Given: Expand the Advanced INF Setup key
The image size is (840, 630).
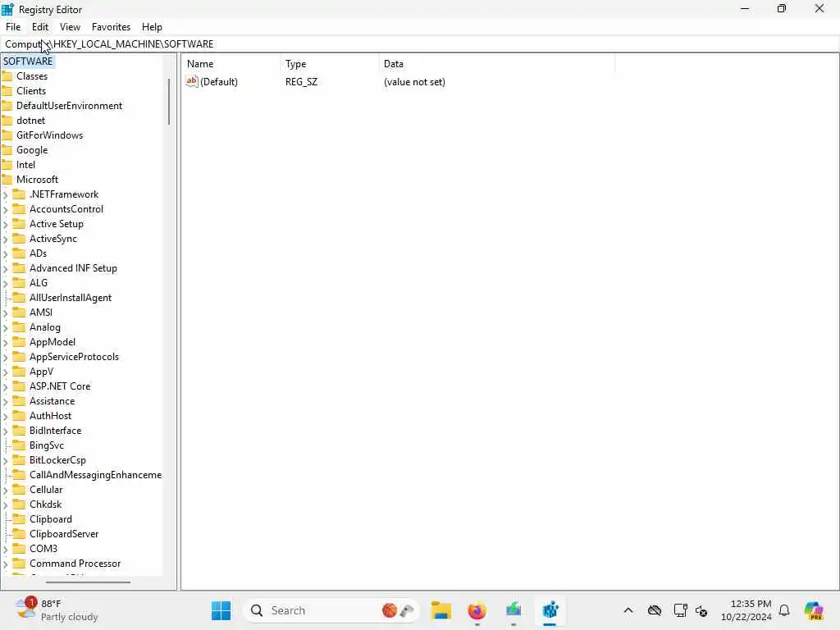Looking at the screenshot, I should pyautogui.click(x=6, y=268).
